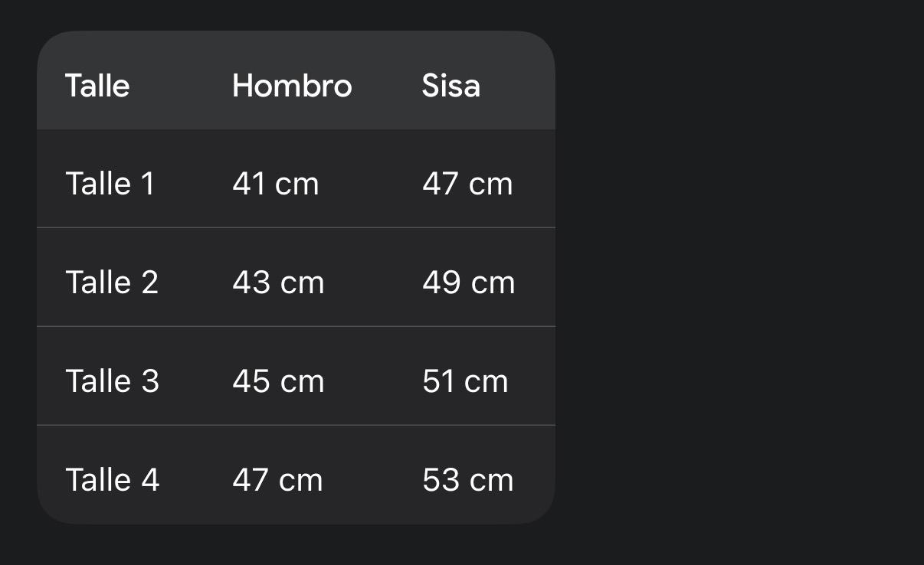
Task: Click the empty dark area outside the table
Action: (x=736, y=283)
